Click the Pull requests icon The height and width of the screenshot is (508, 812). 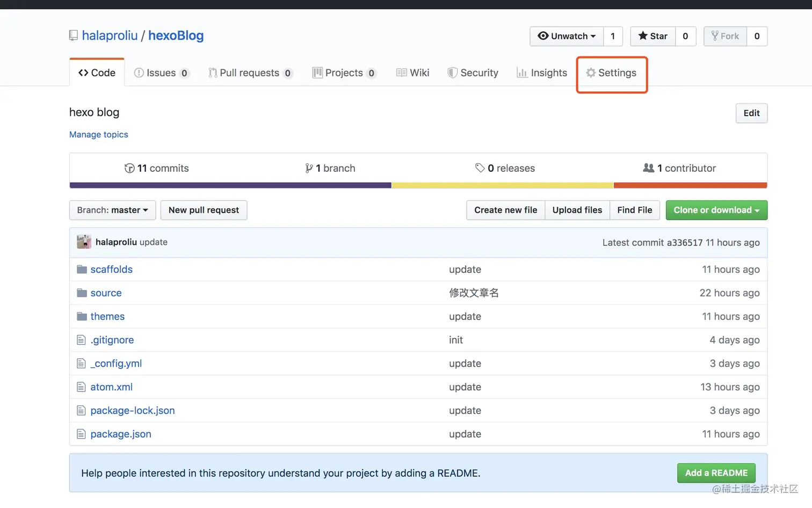tap(213, 72)
